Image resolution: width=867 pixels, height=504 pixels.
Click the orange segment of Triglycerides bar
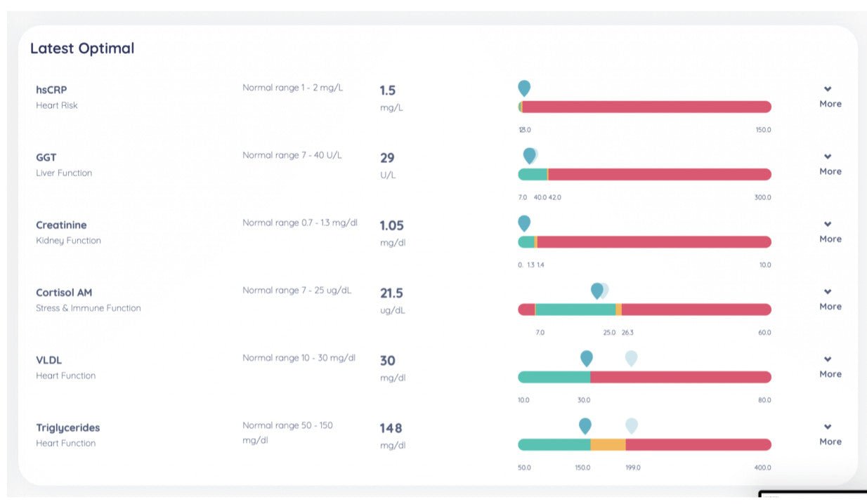pos(608,444)
